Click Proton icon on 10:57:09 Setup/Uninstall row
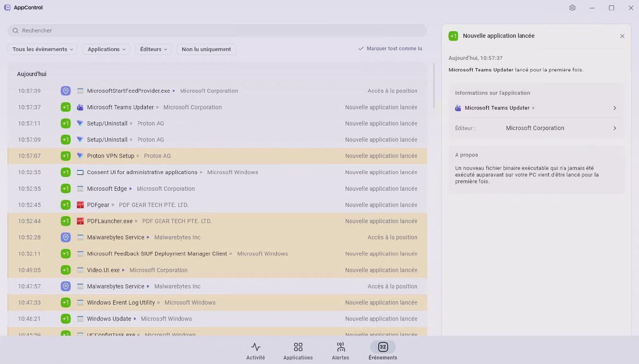 pos(80,140)
